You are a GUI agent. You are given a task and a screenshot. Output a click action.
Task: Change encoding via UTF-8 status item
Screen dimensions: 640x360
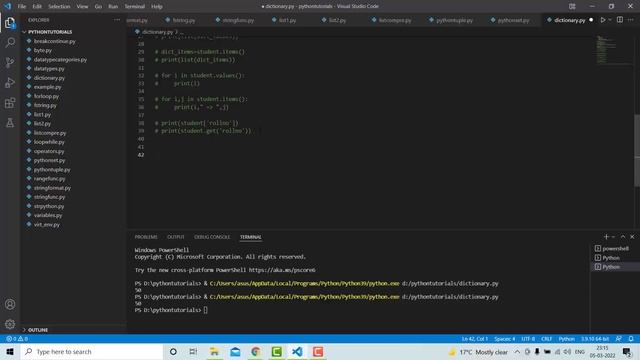(528, 339)
